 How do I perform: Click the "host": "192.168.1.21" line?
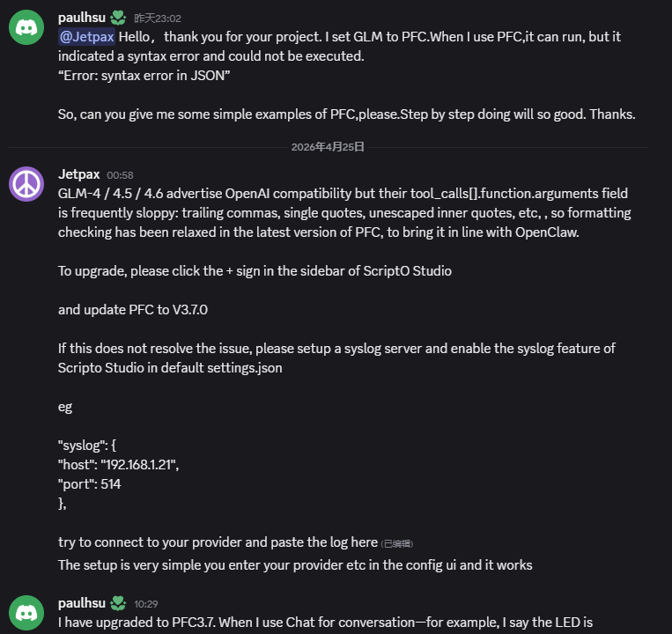(x=122, y=465)
